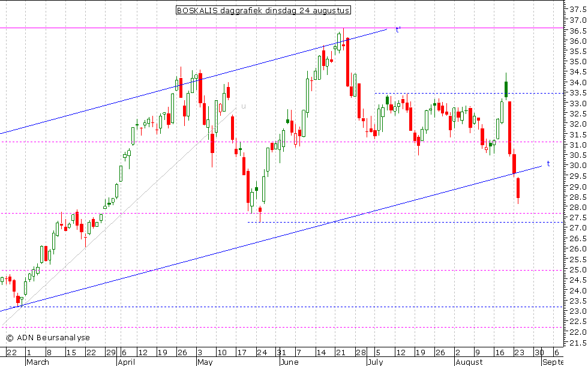Click the 23.0 price axis label
The height and width of the screenshot is (366, 588).
(x=578, y=311)
